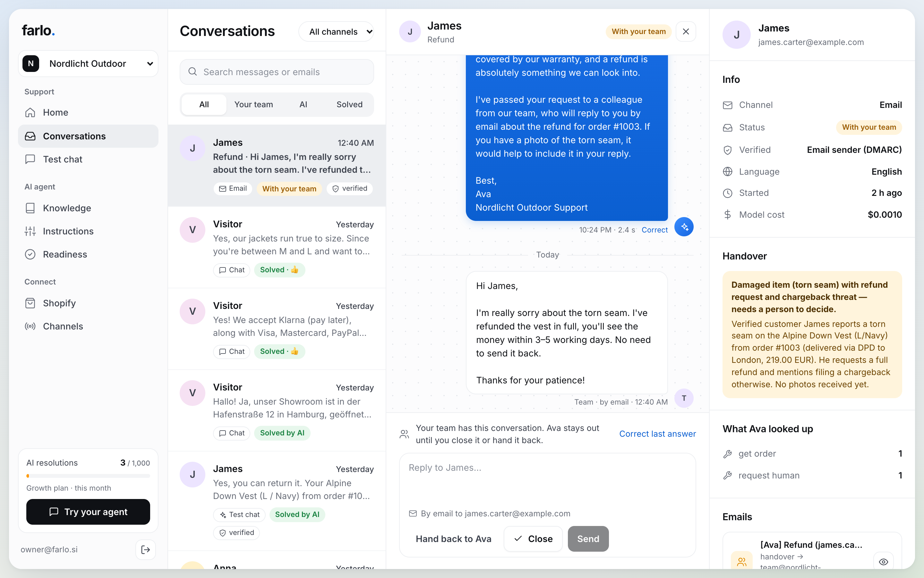The height and width of the screenshot is (578, 924).
Task: Open James 12:40 AM refund conversation
Action: (277, 165)
